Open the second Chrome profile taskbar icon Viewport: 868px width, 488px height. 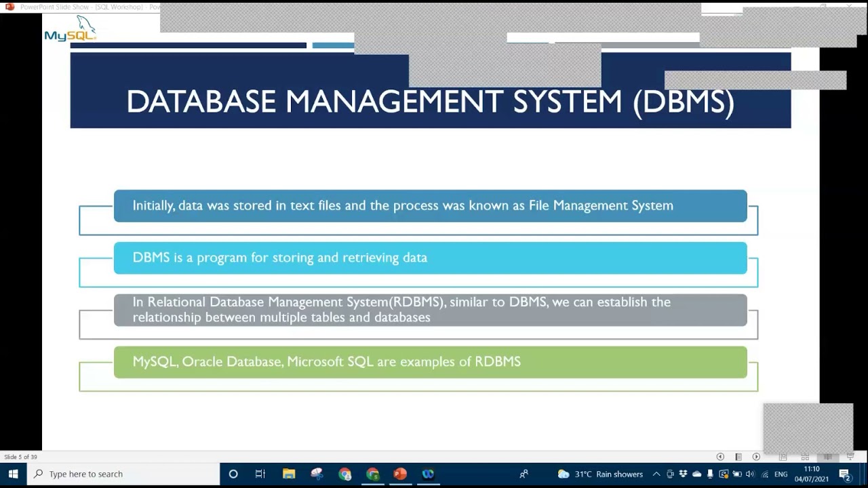[x=372, y=474]
